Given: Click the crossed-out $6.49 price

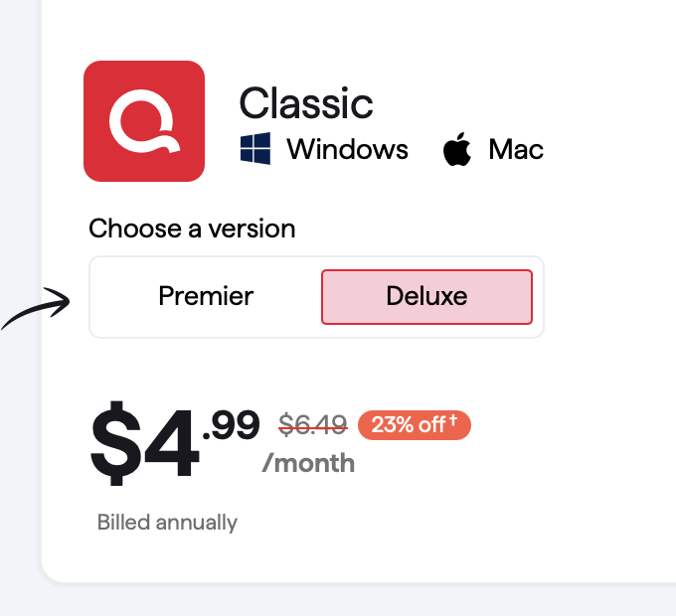Looking at the screenshot, I should (313, 424).
